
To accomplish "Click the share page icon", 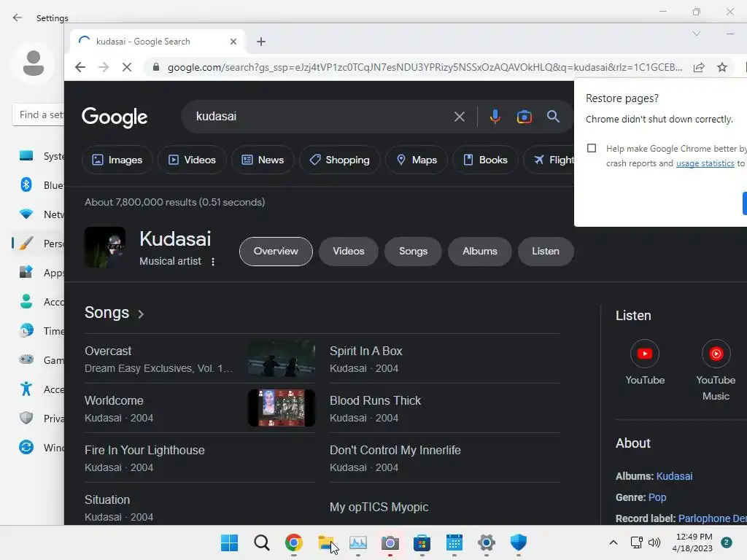I will (699, 67).
